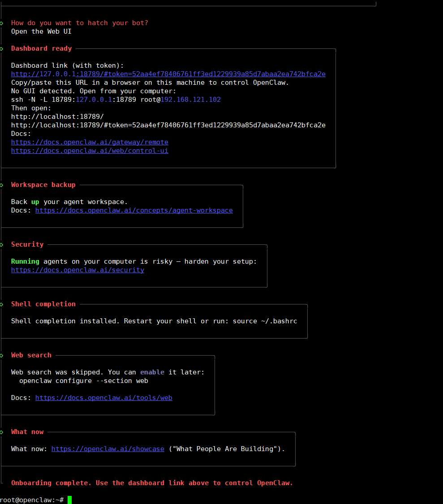Click IP address 192.168.121.102
The width and height of the screenshot is (443, 504).
pos(191,100)
